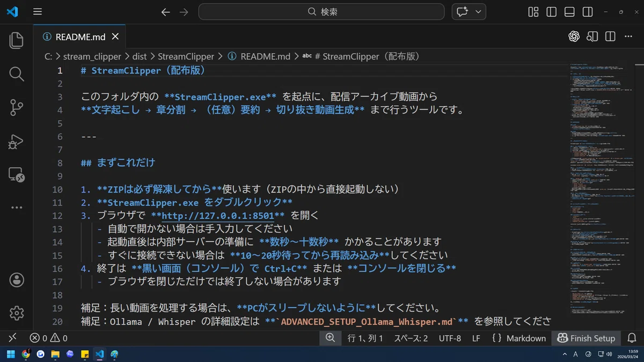The height and width of the screenshot is (362, 644).
Task: Open the Search view in activity bar
Action: click(17, 74)
